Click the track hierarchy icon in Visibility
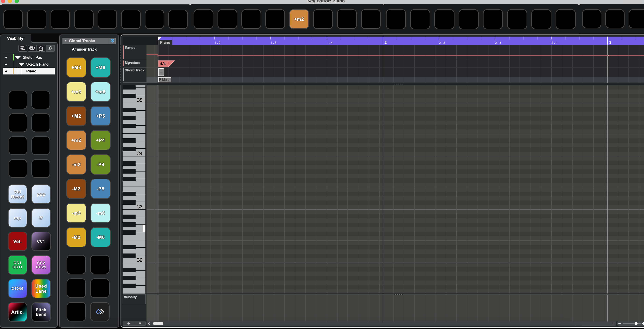This screenshot has width=644, height=329. coord(22,48)
